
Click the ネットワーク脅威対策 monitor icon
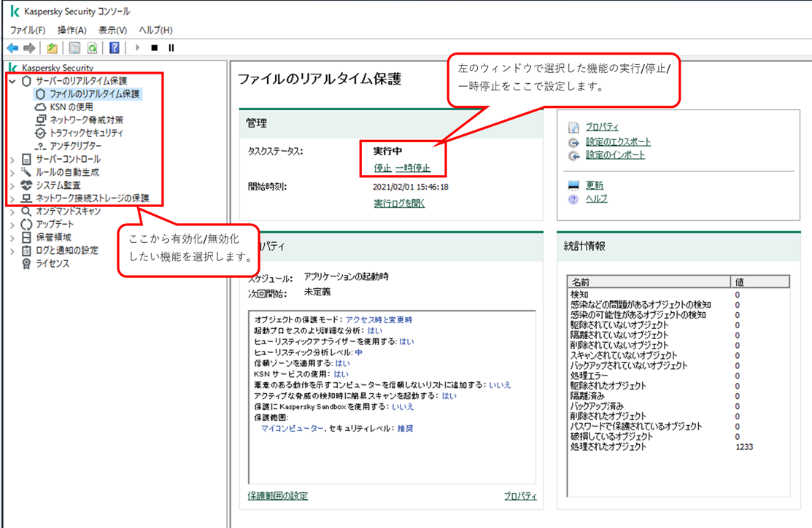pos(40,120)
